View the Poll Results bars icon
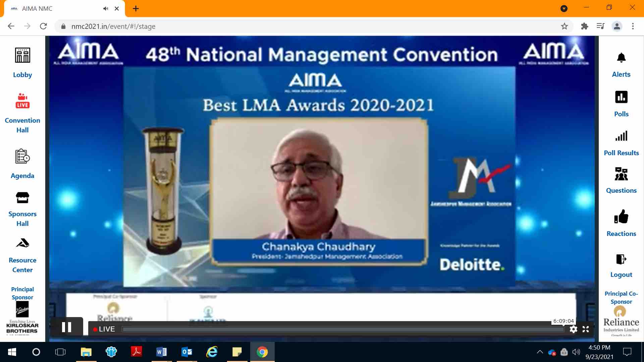The height and width of the screenshot is (362, 644). tap(621, 136)
